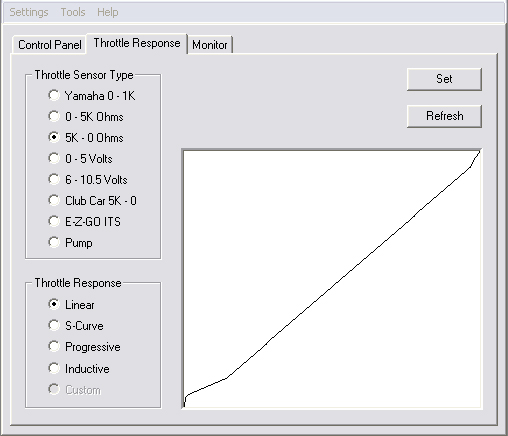Switch to the Control Panel tab
The image size is (508, 436).
[x=50, y=45]
